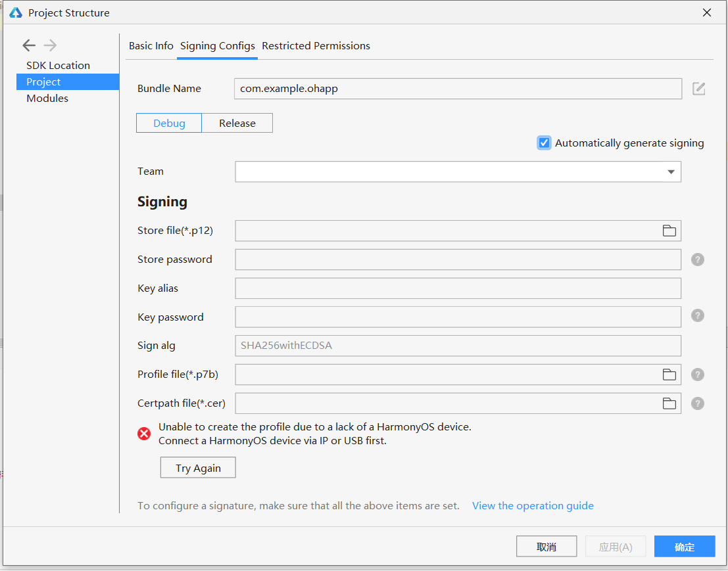Open the View the operation guide link
Image resolution: width=728 pixels, height=571 pixels.
533,505
